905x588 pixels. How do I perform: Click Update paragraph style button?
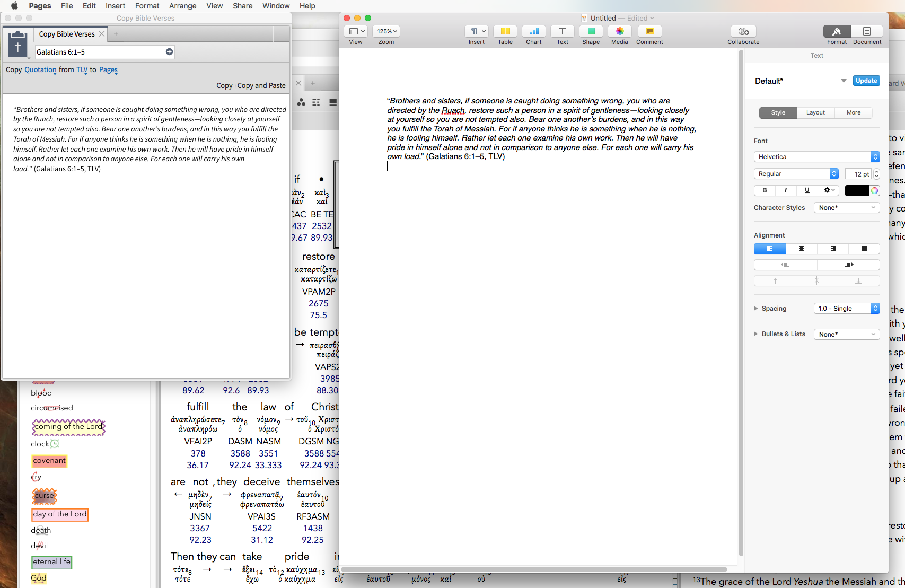tap(866, 81)
